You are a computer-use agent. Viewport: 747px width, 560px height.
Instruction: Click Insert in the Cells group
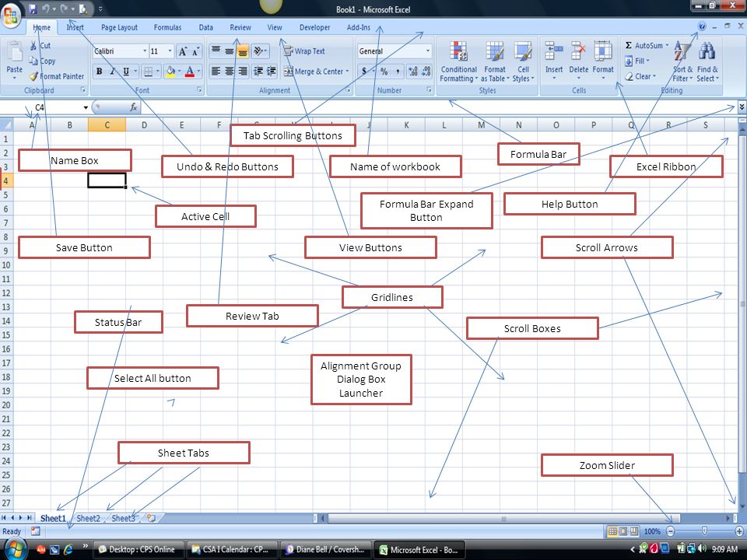tap(554, 61)
